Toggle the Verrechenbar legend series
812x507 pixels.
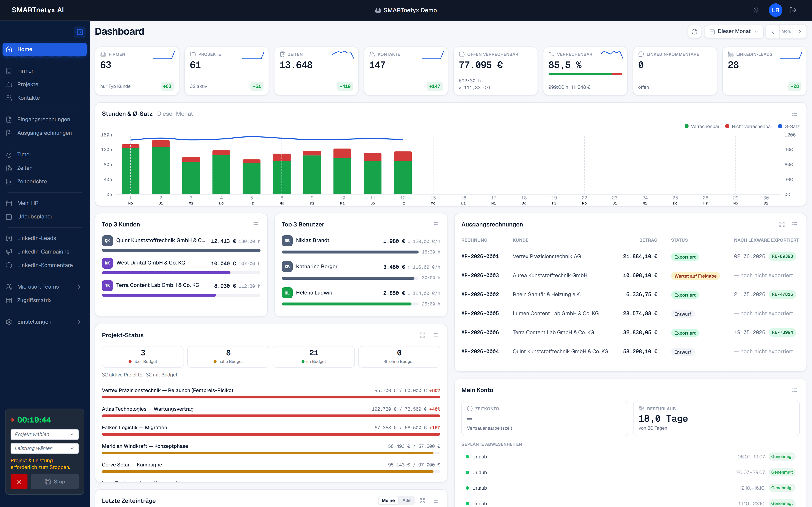point(702,126)
